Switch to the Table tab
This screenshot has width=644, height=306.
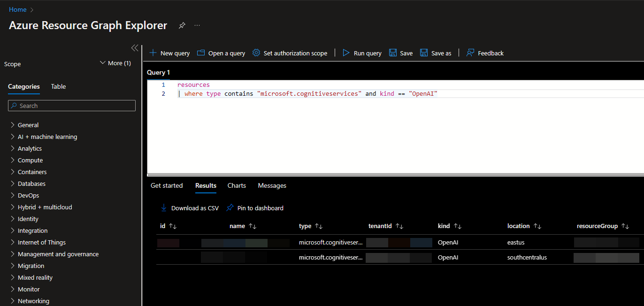58,86
